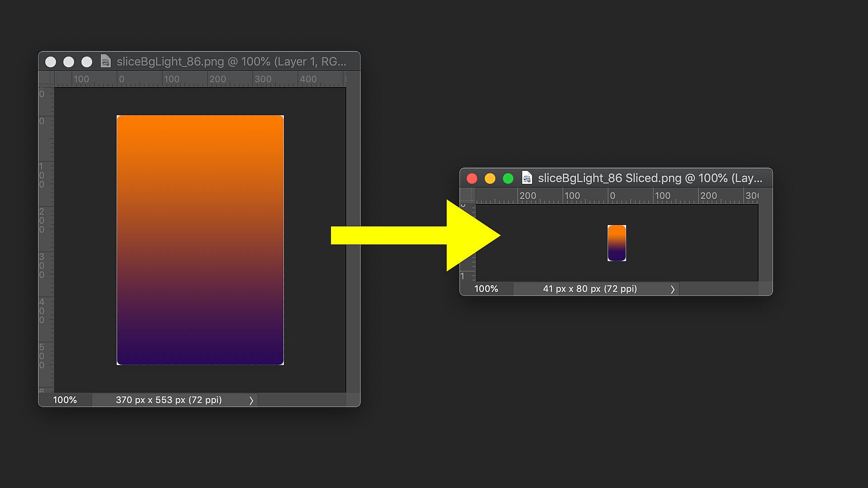Click the Sliced.png title bar file icon

pos(527,178)
